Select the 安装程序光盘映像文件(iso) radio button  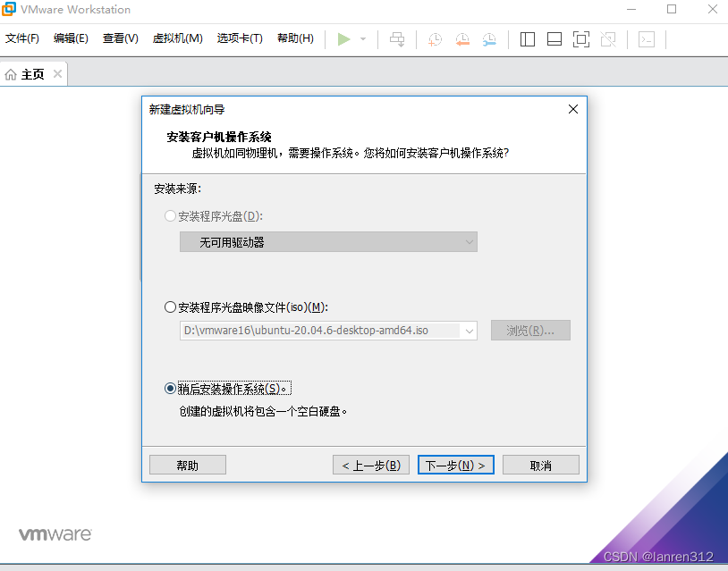coord(171,307)
